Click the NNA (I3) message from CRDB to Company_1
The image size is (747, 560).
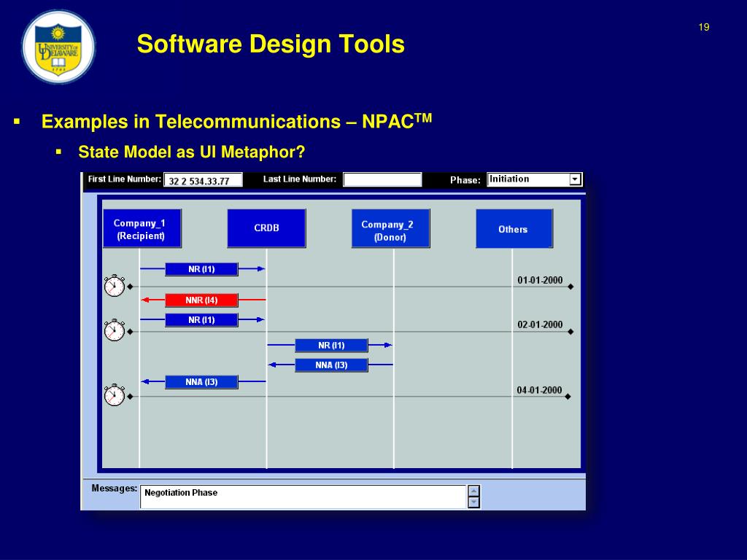point(201,382)
